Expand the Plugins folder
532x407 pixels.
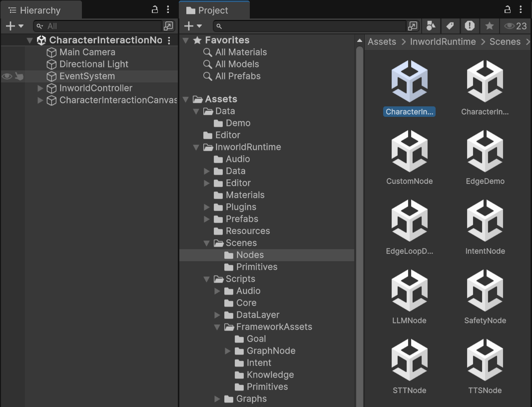point(207,207)
